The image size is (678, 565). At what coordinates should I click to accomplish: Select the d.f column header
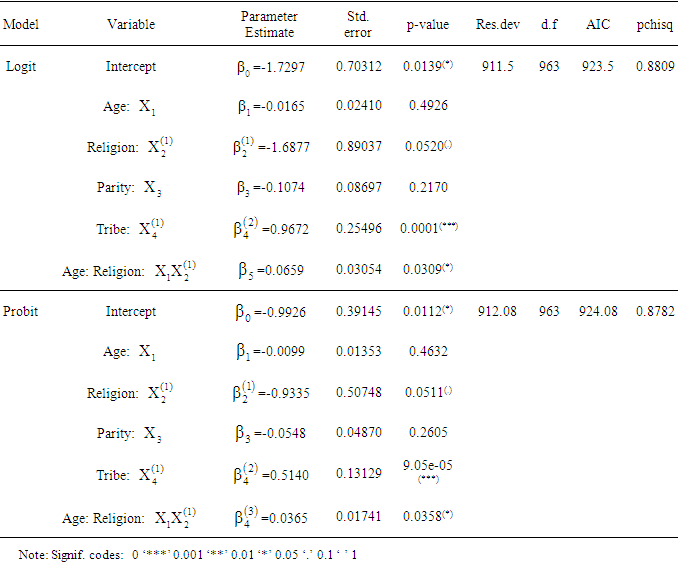[x=549, y=24]
